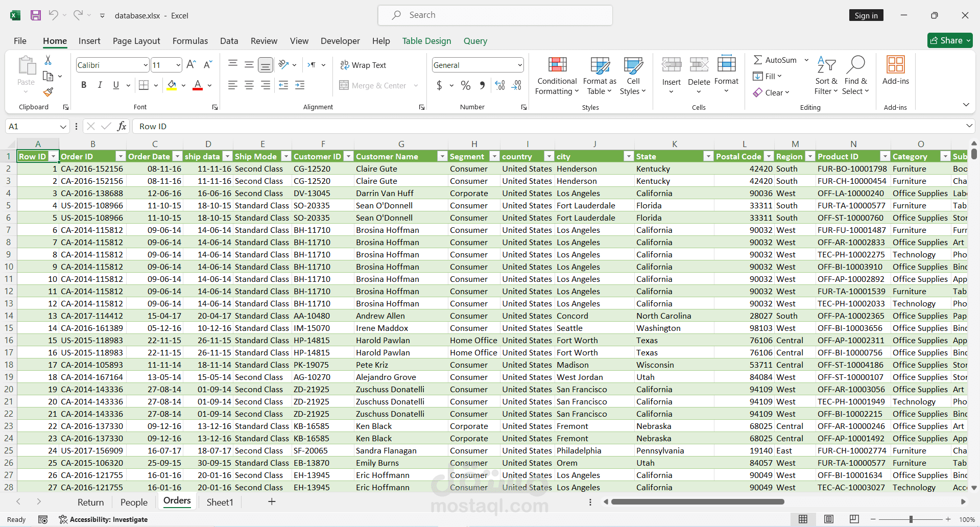The width and height of the screenshot is (980, 527).
Task: Click the Increase Indent icon
Action: click(x=300, y=85)
